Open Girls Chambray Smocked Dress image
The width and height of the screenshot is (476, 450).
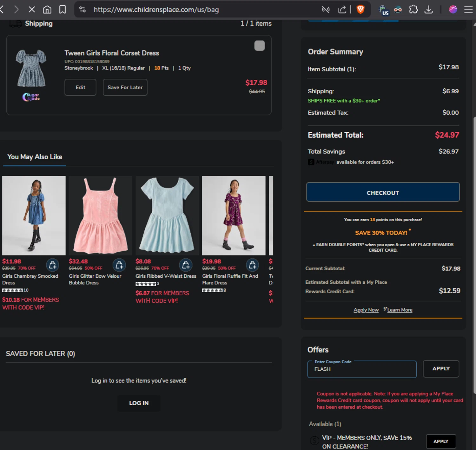pyautogui.click(x=34, y=215)
